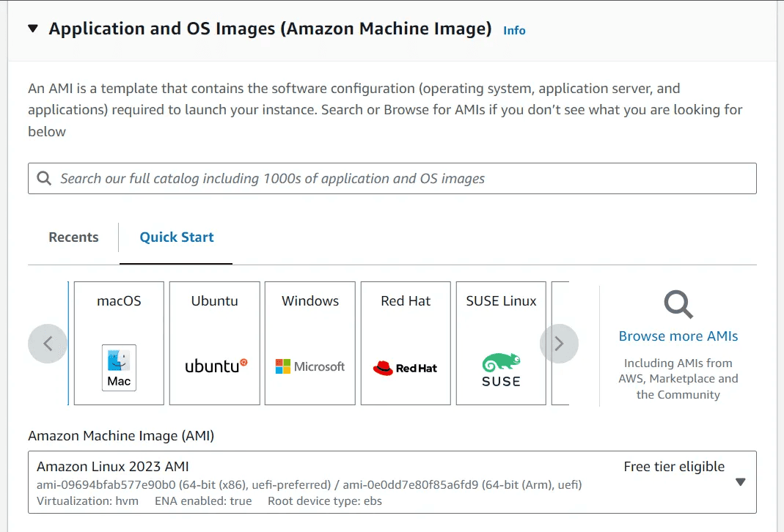Click the "ENA enabled: true" text
Image resolution: width=784 pixels, height=532 pixels.
(x=203, y=501)
